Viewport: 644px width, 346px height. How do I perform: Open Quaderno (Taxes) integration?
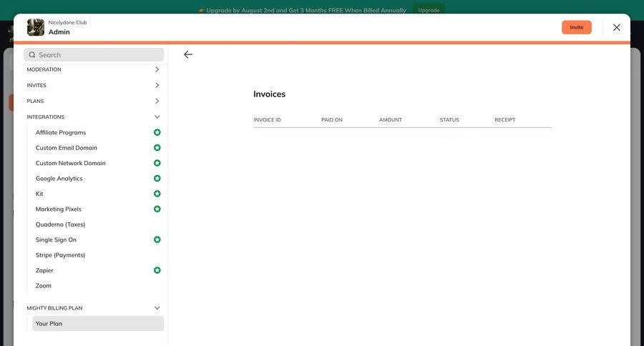pyautogui.click(x=60, y=224)
